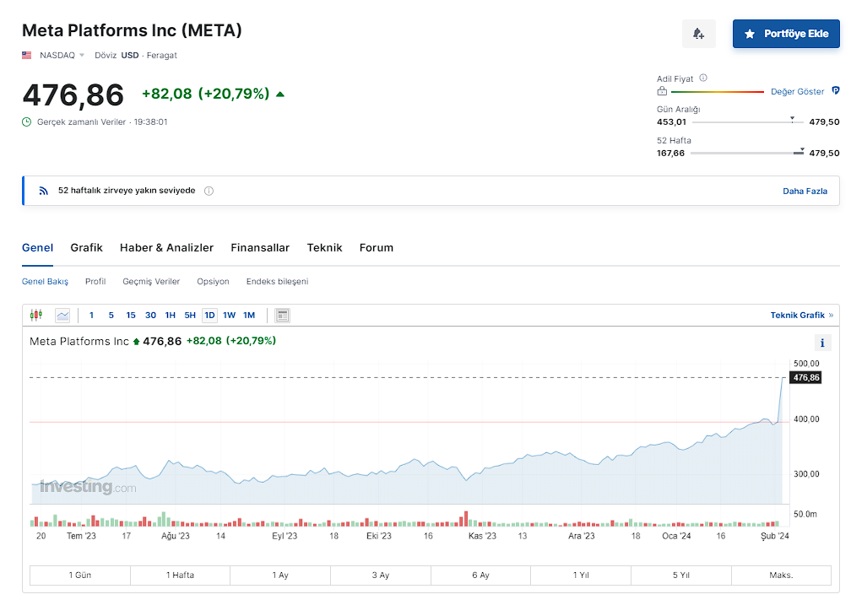Image resolution: width=851 pixels, height=616 pixels.
Task: Click the news panel icon in chart toolbar
Action: point(283,316)
